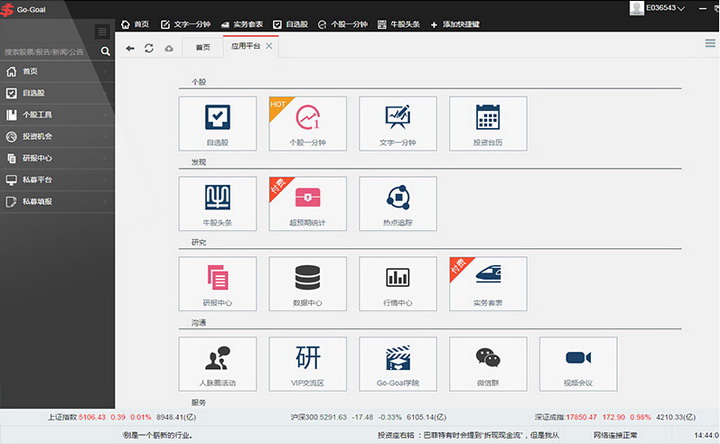Close the 应用平台 tab
Viewport: 720px width, 444px height.
click(269, 46)
